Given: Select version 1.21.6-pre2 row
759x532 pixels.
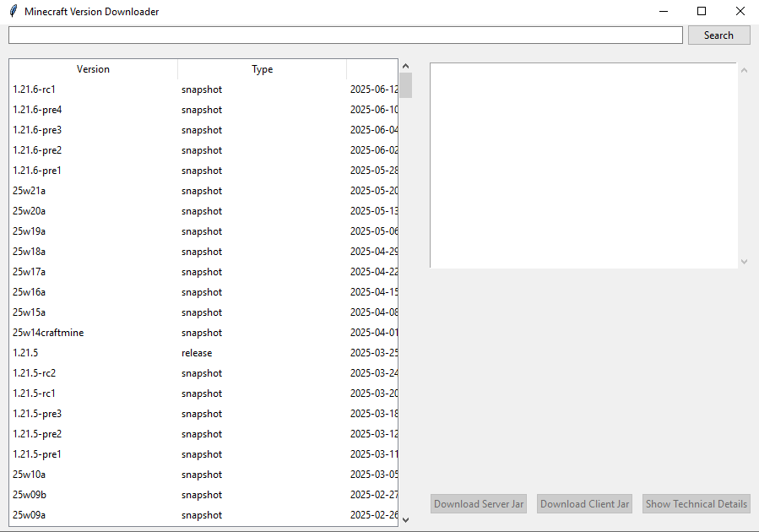Looking at the screenshot, I should (203, 150).
